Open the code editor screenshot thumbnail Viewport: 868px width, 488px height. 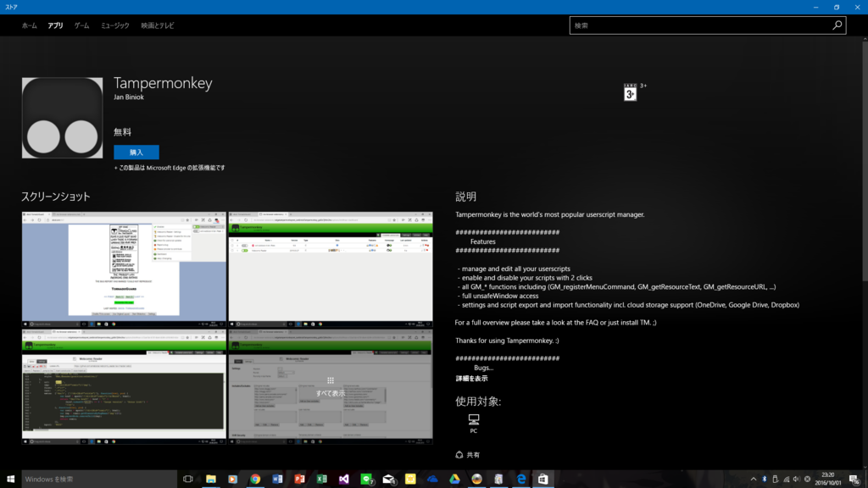[x=124, y=386]
